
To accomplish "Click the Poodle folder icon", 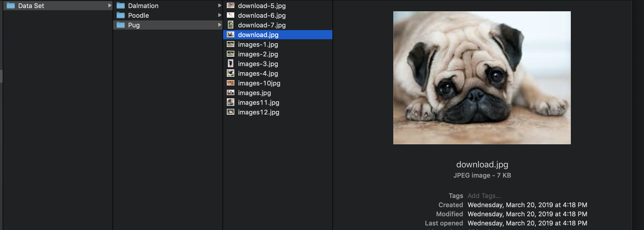I will [121, 15].
